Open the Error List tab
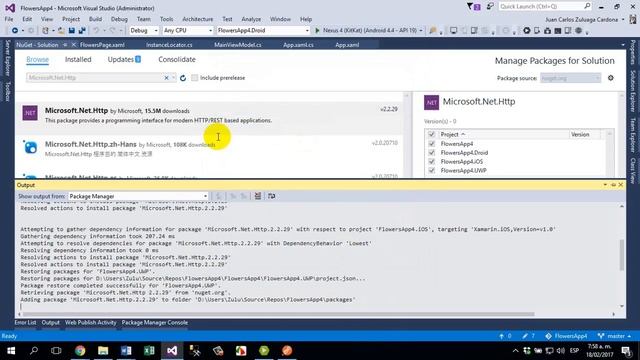 coord(25,322)
